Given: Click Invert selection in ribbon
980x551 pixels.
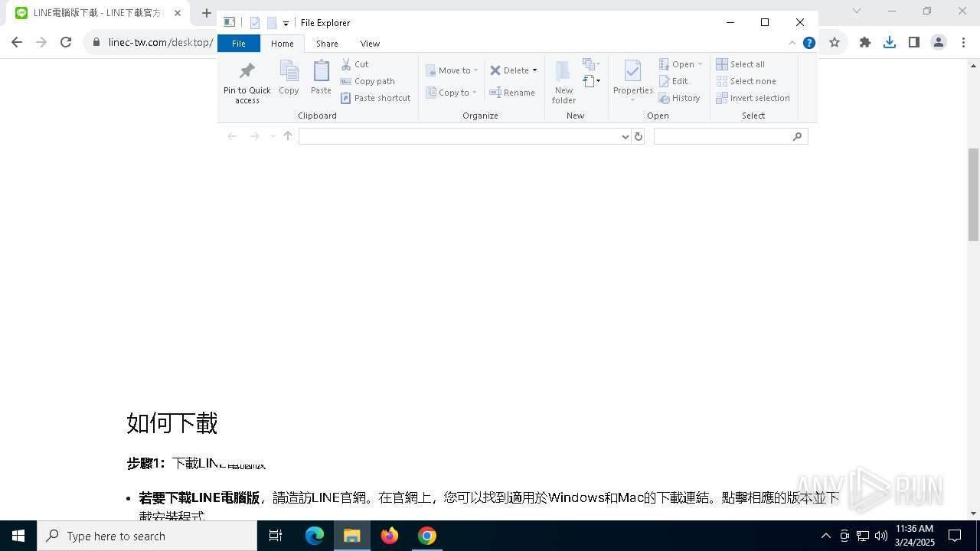Looking at the screenshot, I should click(753, 98).
